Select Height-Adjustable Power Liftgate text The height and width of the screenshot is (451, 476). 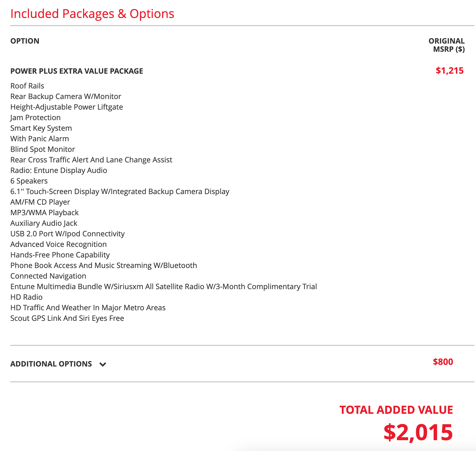click(x=67, y=107)
